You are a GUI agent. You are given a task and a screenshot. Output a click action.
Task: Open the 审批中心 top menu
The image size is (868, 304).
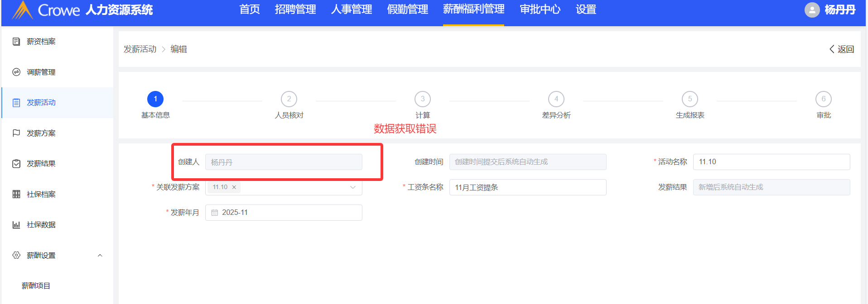pos(540,9)
